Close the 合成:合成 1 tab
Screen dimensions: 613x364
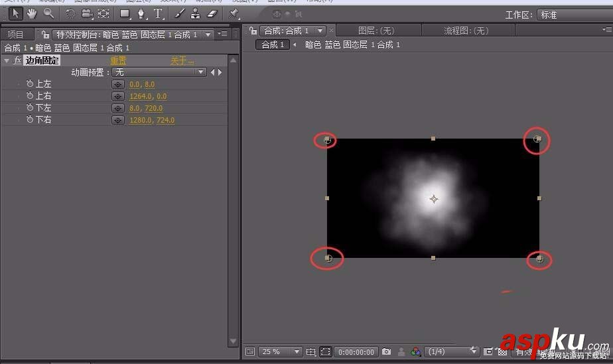tap(331, 30)
